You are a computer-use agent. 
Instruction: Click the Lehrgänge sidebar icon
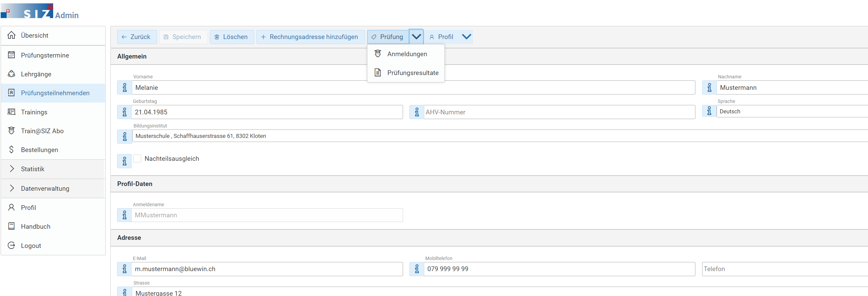click(11, 74)
